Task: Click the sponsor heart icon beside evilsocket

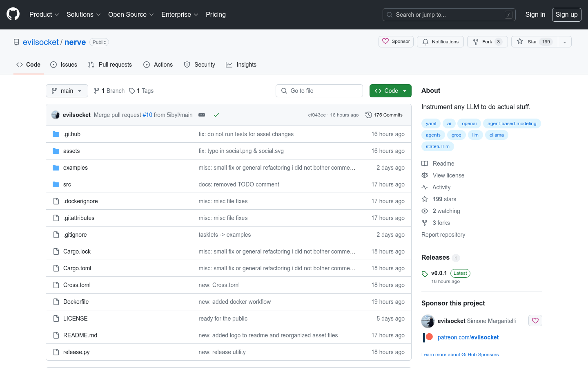Action: 535,321
